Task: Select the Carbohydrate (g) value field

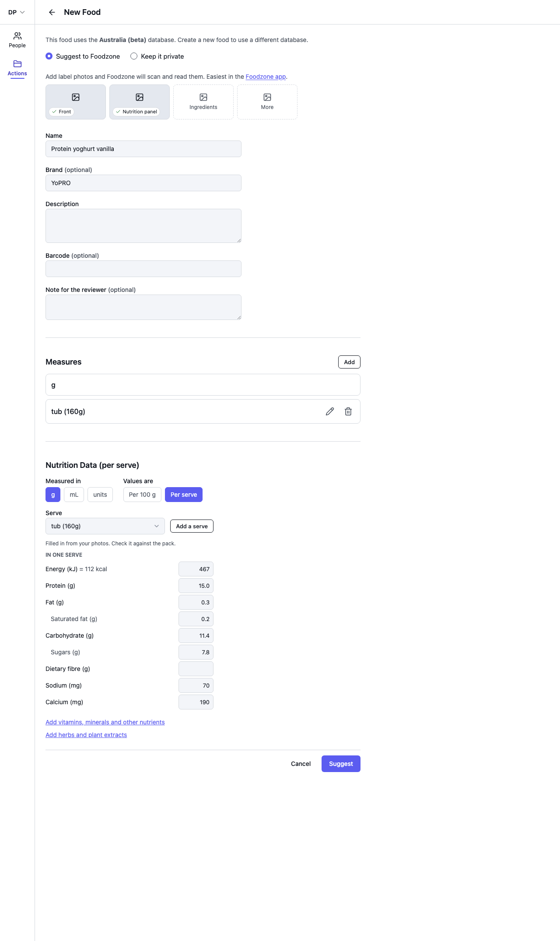Action: pos(196,636)
